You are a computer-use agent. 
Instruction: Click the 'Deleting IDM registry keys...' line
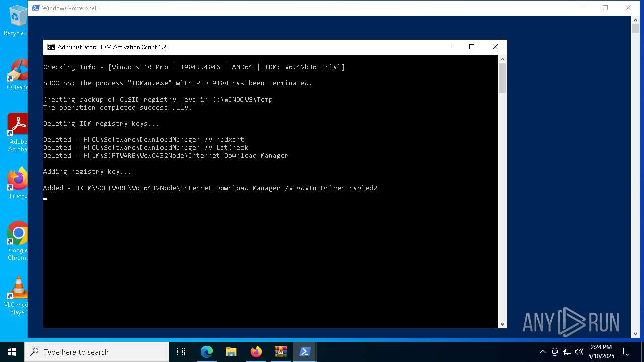click(x=102, y=124)
